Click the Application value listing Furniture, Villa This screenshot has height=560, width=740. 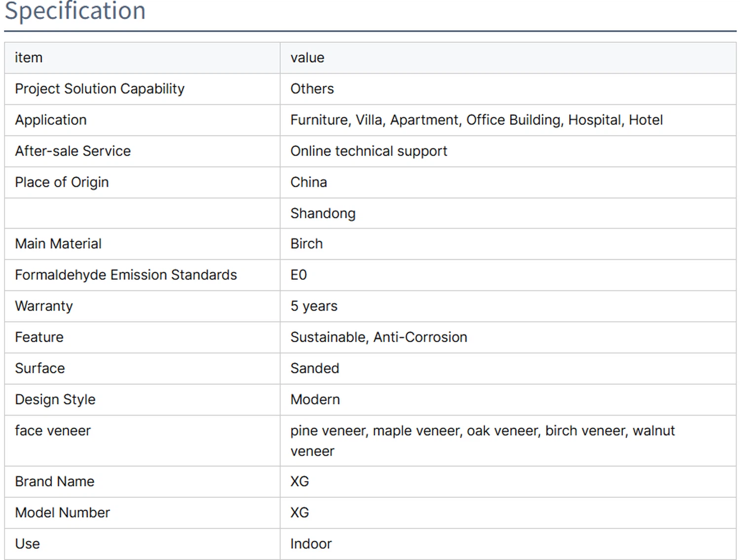[x=476, y=120]
